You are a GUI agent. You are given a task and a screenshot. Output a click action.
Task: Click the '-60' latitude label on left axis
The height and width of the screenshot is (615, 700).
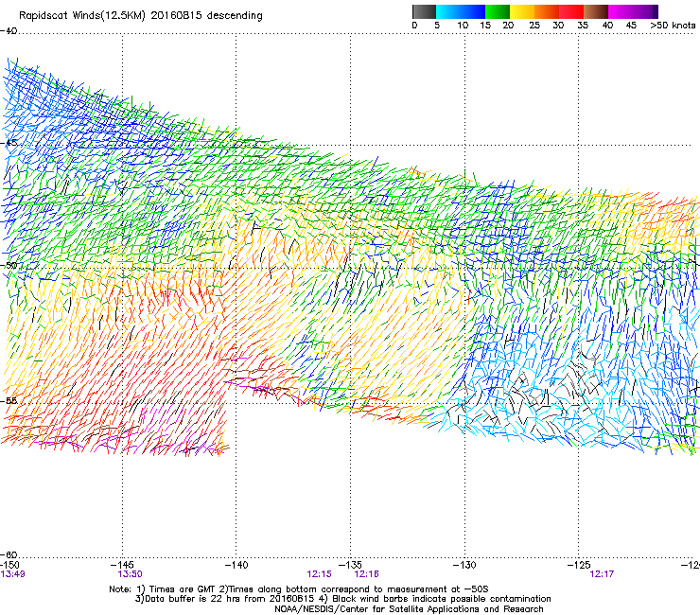pyautogui.click(x=9, y=554)
